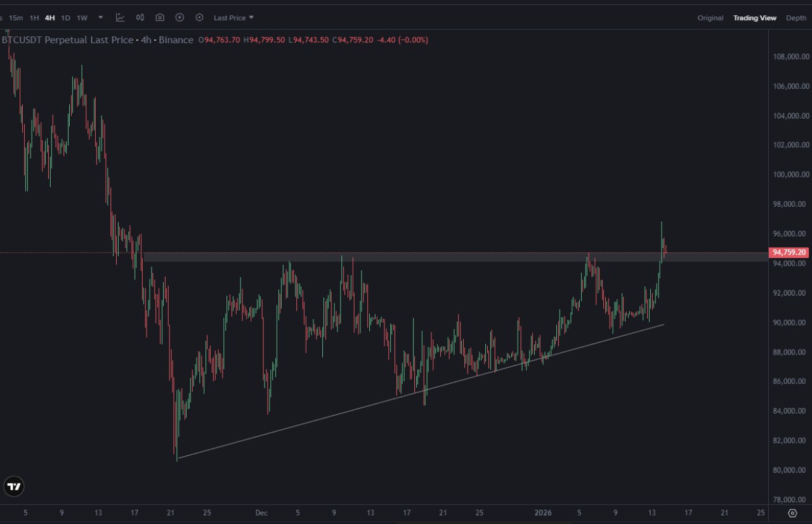812x524 pixels.
Task: Take a chart snapshot with the camera icon
Action: [x=160, y=17]
